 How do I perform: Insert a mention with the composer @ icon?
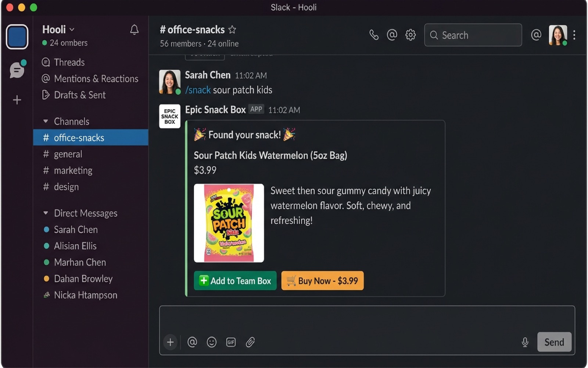click(x=192, y=342)
